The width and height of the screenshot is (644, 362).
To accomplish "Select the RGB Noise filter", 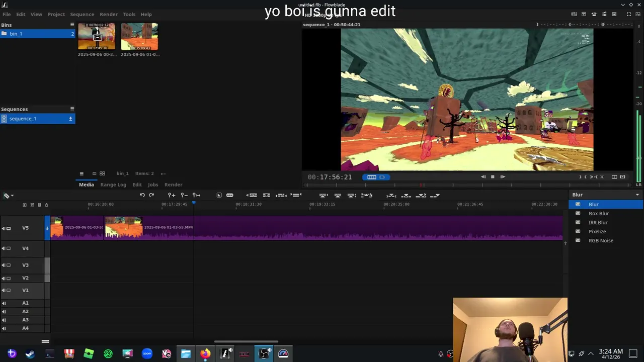I will 606,240.
